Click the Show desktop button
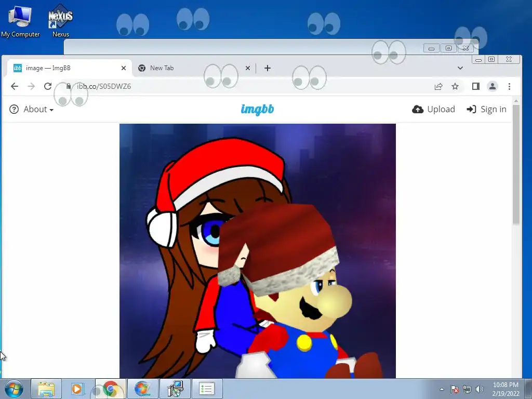Screen dimensions: 532x399 (528, 389)
